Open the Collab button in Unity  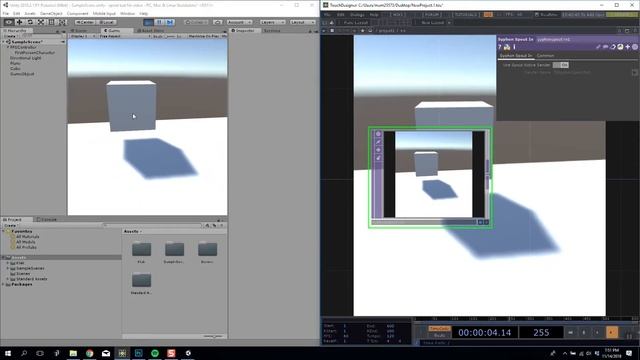(197, 22)
